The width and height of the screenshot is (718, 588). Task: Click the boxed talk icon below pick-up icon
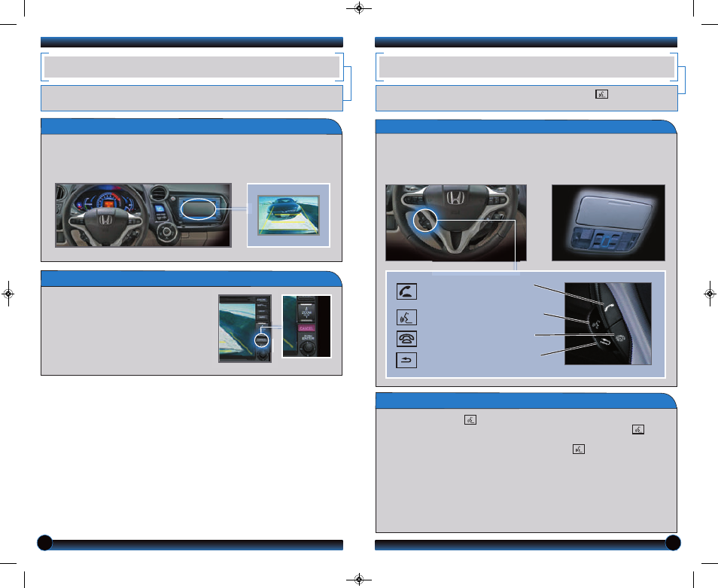pyautogui.click(x=406, y=318)
